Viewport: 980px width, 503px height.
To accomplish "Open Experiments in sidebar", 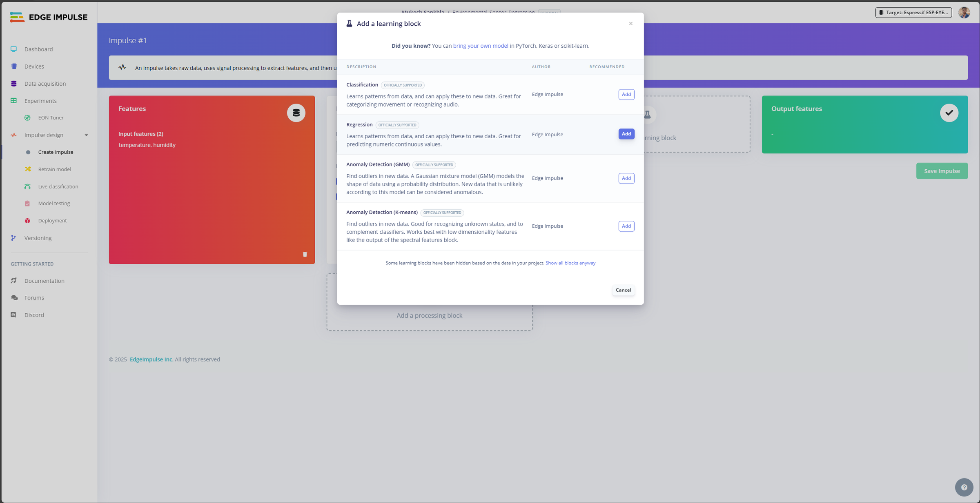I will (40, 101).
